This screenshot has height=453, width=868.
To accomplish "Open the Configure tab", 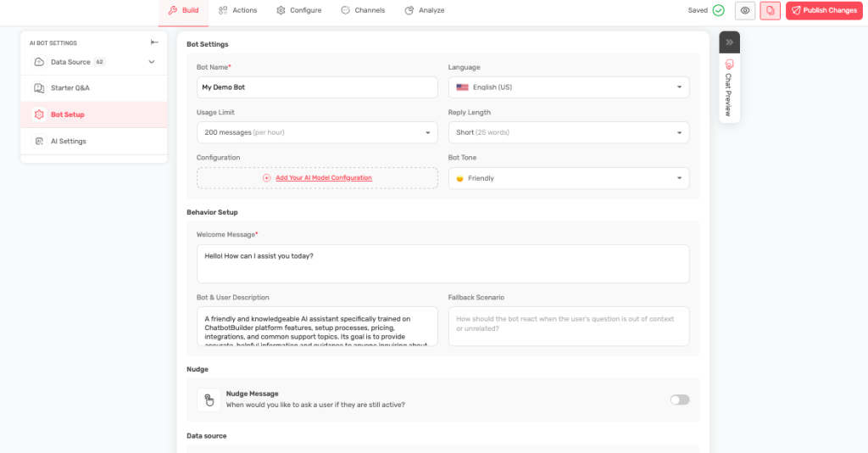I will 298,10.
